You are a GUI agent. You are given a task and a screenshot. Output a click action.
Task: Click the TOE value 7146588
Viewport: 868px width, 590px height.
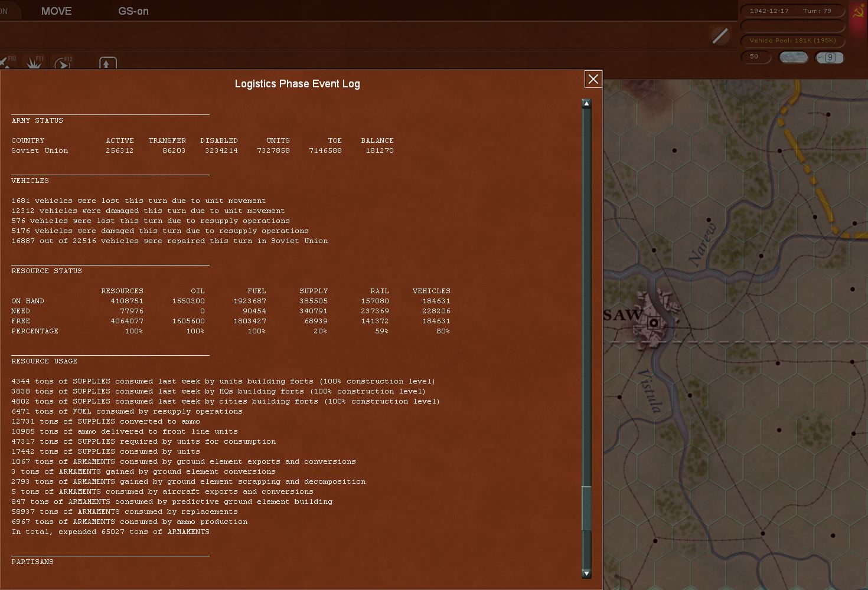coord(325,150)
